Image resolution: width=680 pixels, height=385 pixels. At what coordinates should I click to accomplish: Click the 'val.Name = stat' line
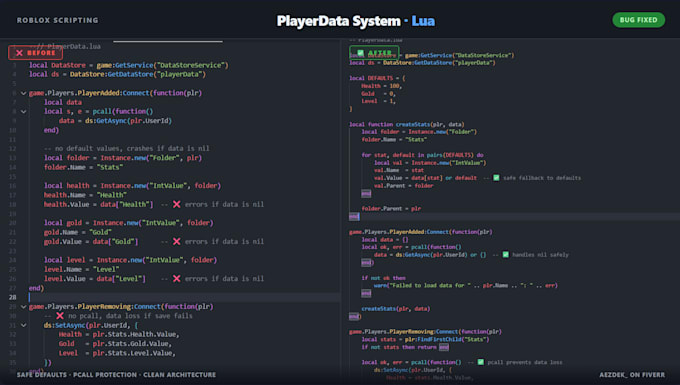coord(399,170)
